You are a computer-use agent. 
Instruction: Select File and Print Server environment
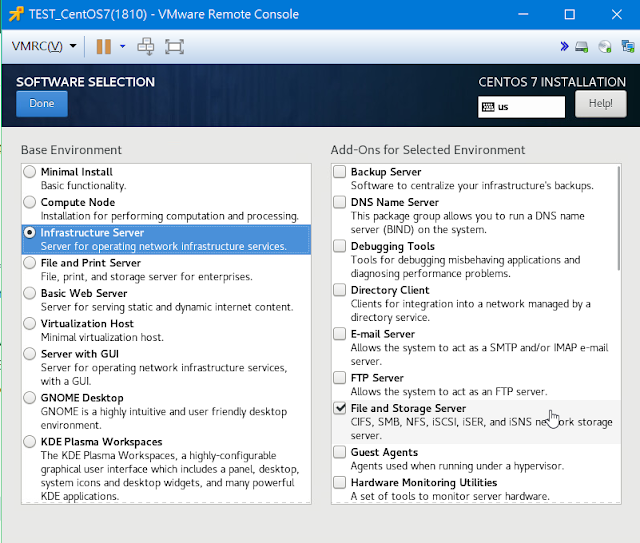click(x=29, y=263)
